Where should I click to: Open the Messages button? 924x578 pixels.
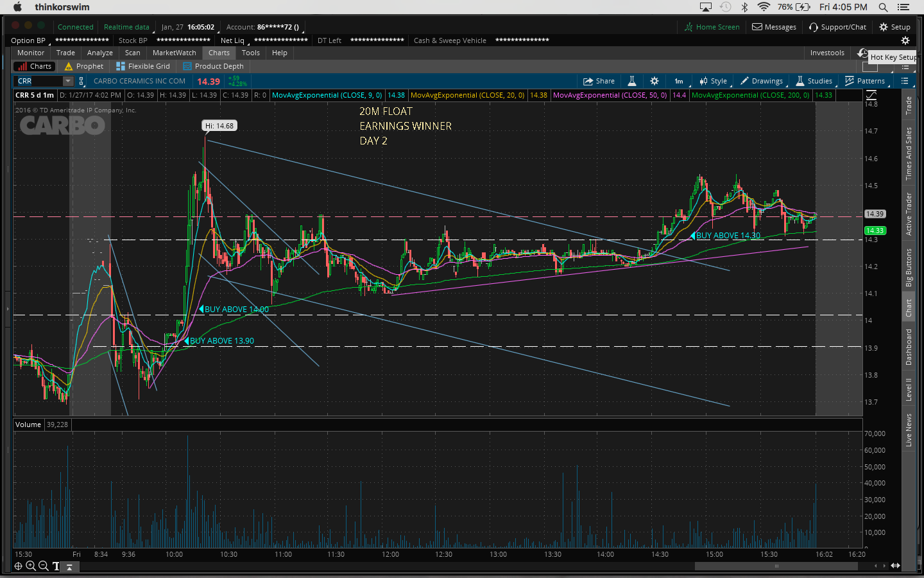(774, 27)
